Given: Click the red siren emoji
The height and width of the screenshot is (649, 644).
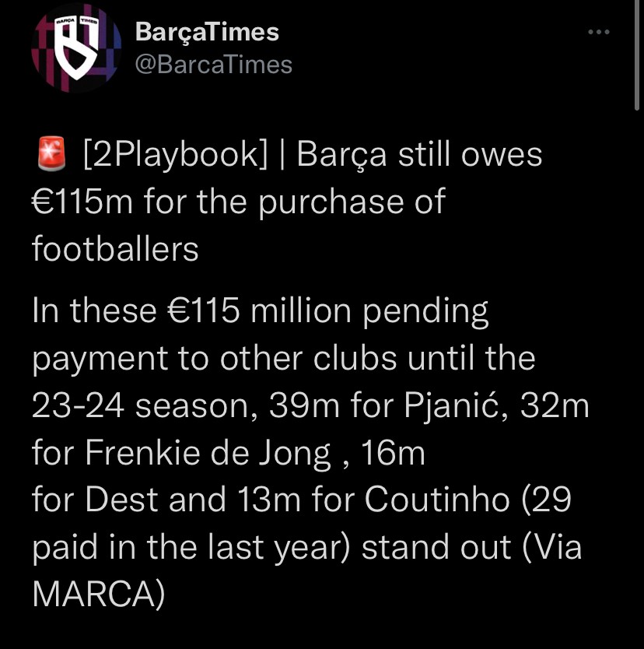Looking at the screenshot, I should point(50,155).
